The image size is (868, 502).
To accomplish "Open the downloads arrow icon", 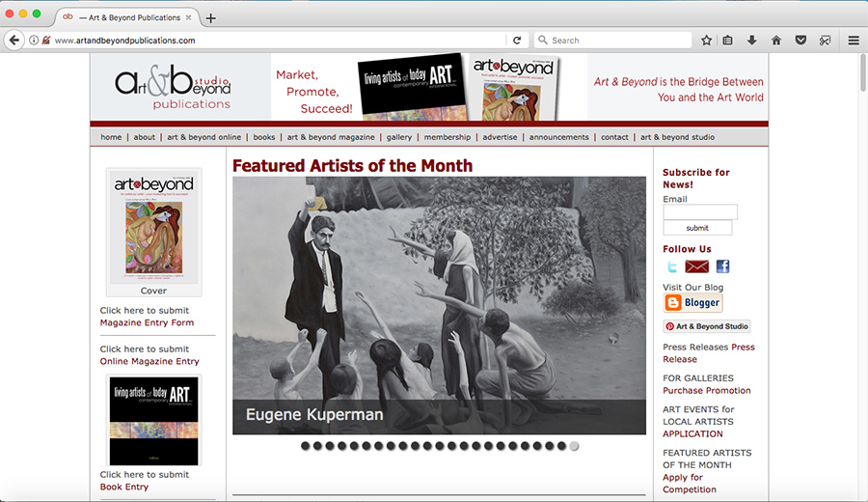I will coord(751,40).
